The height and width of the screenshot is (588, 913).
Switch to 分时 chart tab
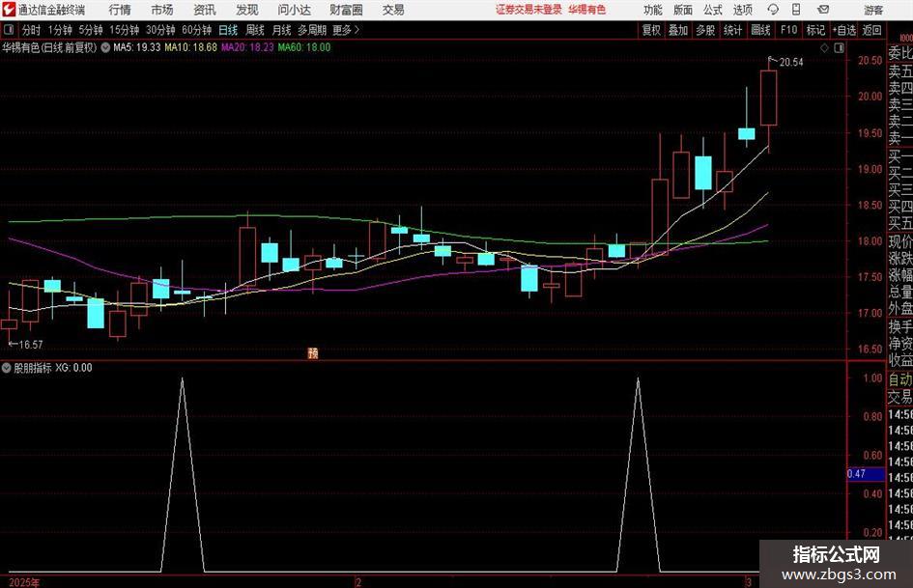click(x=31, y=30)
